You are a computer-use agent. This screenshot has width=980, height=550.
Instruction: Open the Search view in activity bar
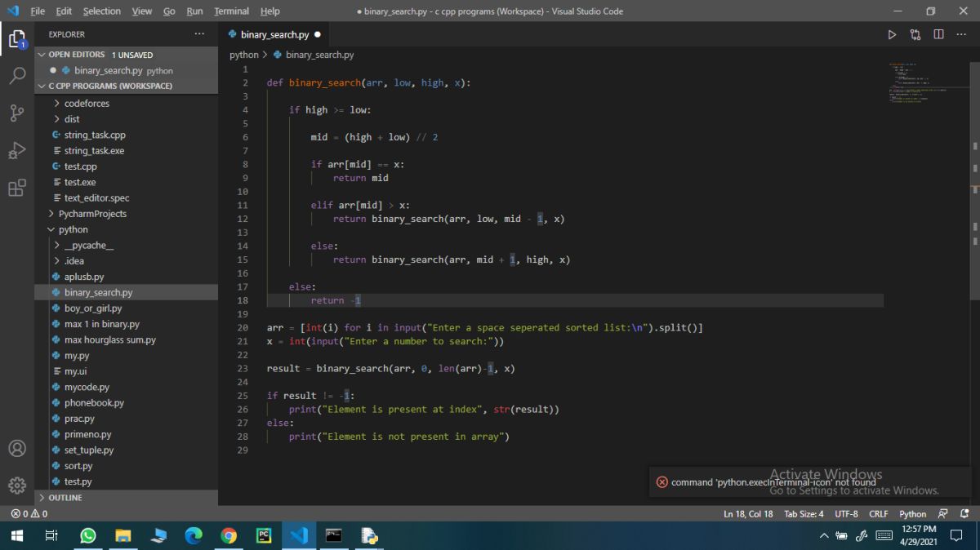coord(16,76)
